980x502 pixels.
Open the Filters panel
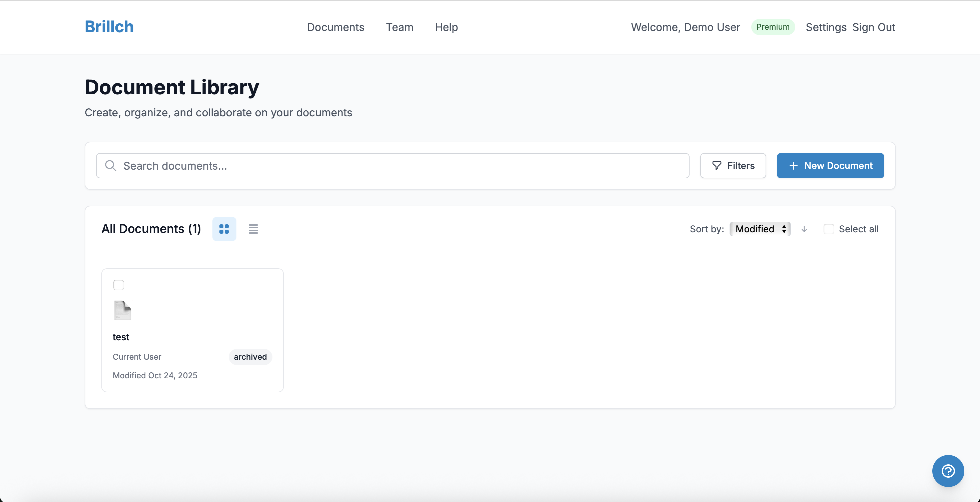pyautogui.click(x=733, y=166)
